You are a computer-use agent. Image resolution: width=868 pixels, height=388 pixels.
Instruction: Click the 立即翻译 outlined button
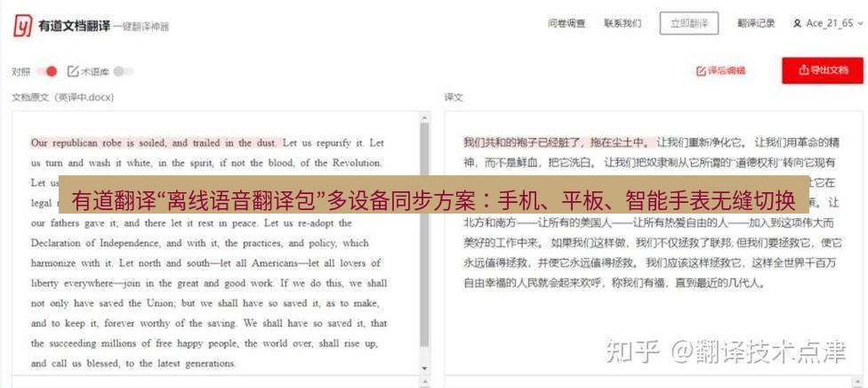(x=689, y=23)
